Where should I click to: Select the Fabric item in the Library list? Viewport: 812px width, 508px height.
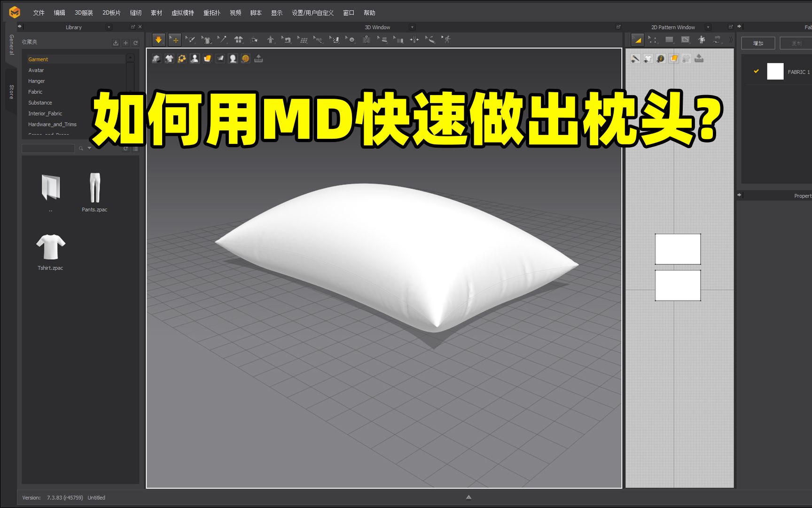35,91
